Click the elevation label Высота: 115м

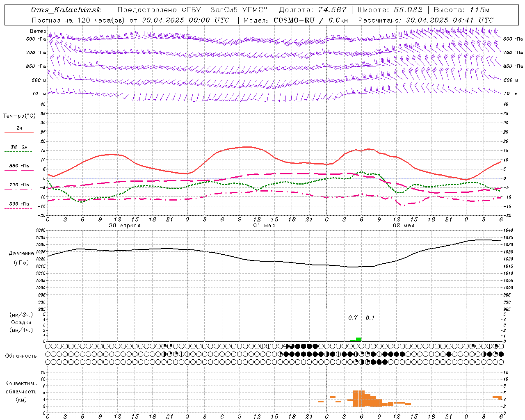pyautogui.click(x=462, y=10)
